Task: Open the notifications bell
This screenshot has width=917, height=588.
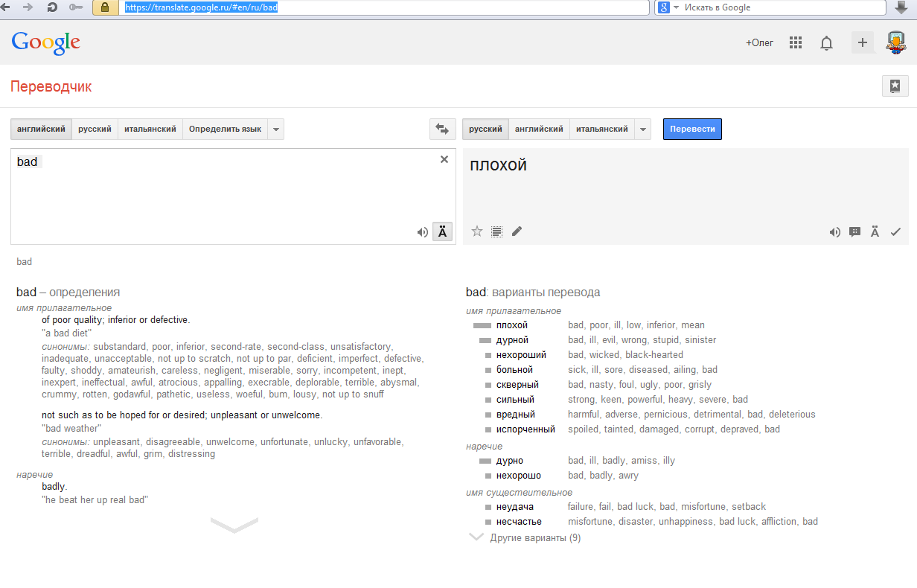Action: [826, 43]
